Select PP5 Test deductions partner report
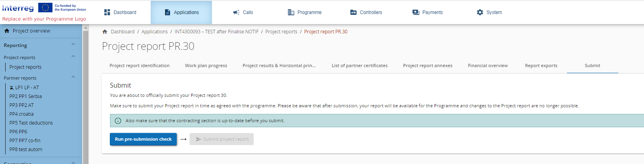The image size is (644, 164). tap(31, 123)
